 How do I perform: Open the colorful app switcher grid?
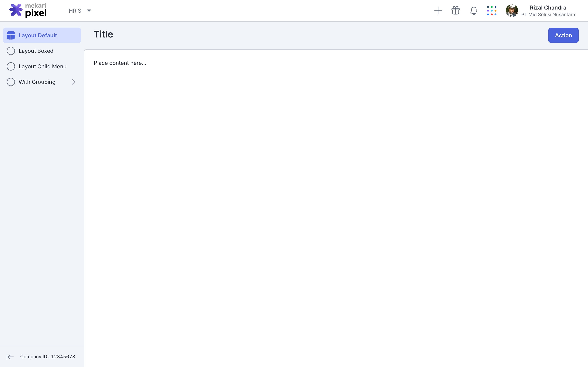click(492, 11)
